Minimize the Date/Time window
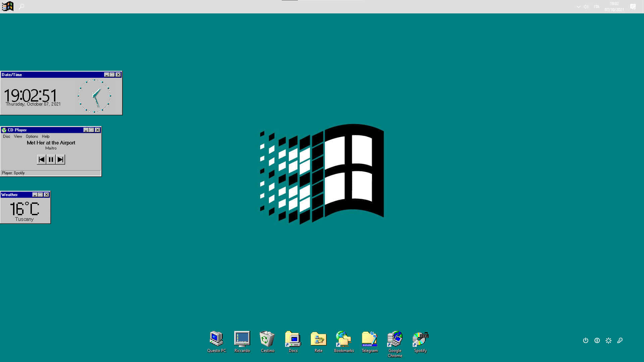The image size is (644, 362). coord(107,75)
